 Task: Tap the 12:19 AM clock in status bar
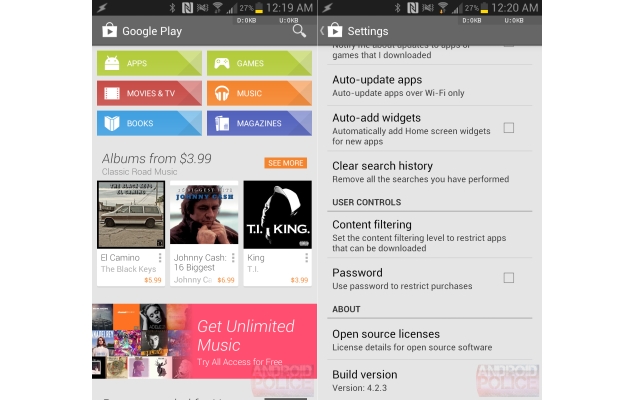290,8
